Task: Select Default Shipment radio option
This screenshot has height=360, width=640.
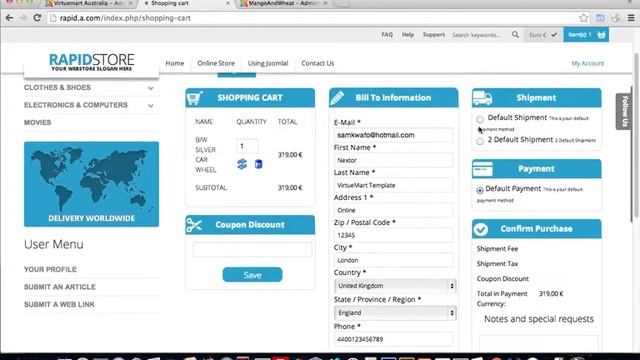Action: tap(480, 119)
